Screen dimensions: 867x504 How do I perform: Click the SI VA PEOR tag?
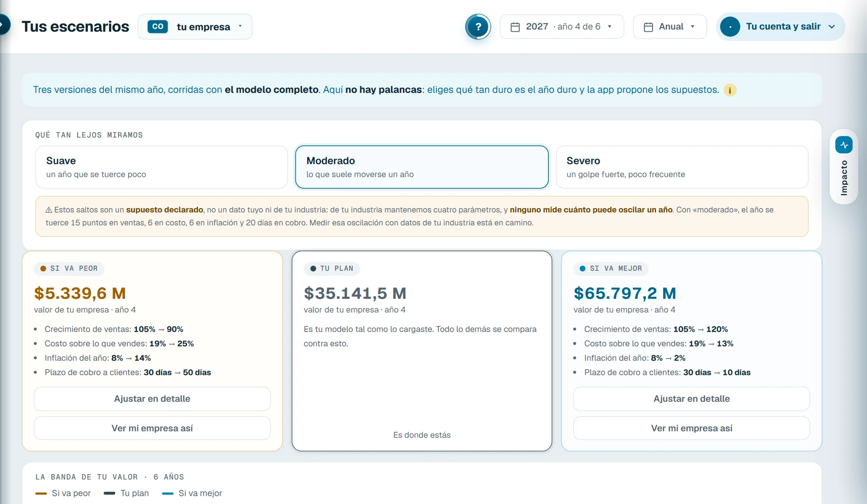click(69, 268)
